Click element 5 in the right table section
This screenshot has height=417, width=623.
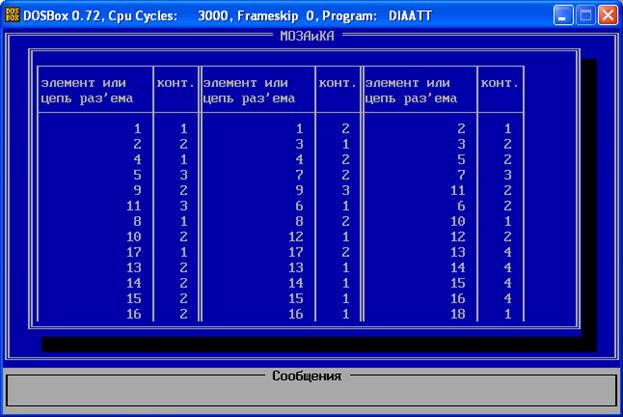tap(463, 160)
